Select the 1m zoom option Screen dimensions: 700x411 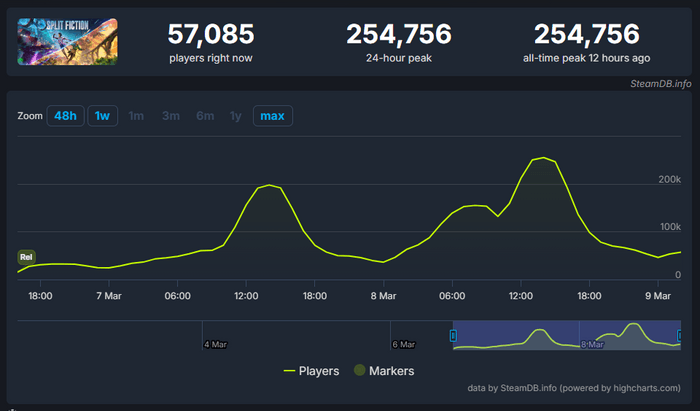pyautogui.click(x=136, y=116)
